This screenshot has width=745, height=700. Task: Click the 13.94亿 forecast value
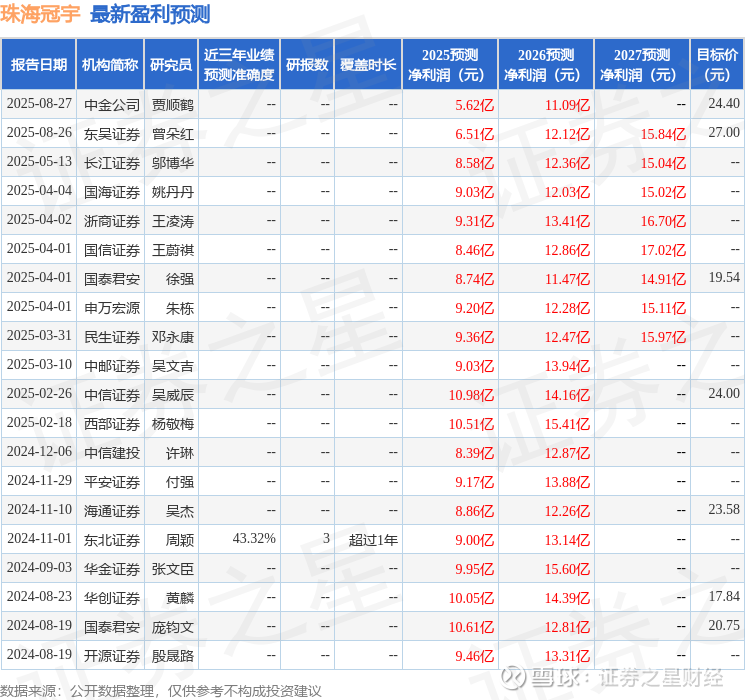[x=567, y=366]
